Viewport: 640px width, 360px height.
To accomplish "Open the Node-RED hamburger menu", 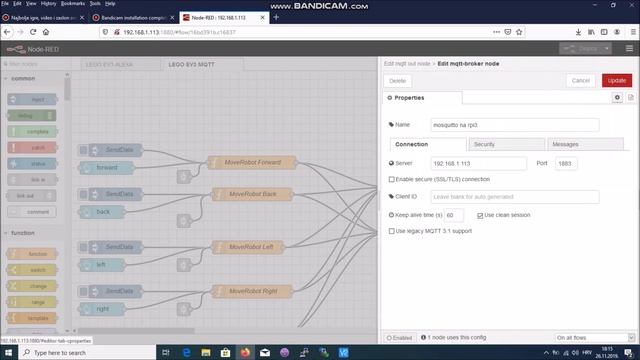I will (629, 49).
